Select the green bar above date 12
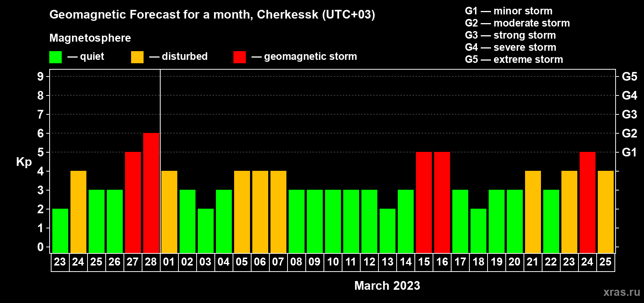 click(x=369, y=222)
